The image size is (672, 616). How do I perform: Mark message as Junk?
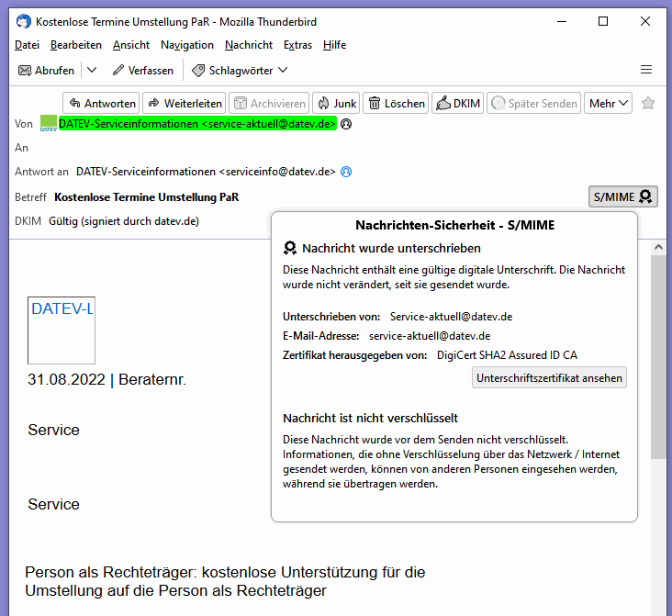tap(336, 104)
